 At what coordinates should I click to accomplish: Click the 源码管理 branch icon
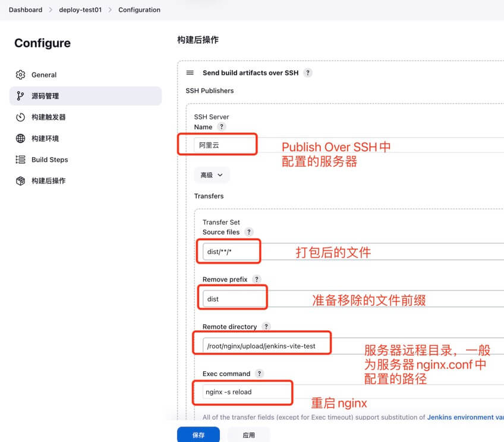21,96
